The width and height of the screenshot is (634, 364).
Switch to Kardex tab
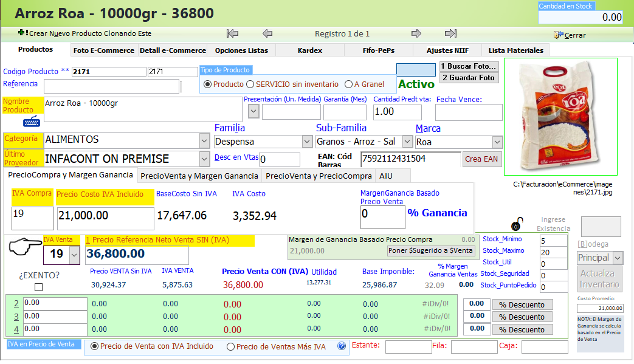[x=310, y=50]
